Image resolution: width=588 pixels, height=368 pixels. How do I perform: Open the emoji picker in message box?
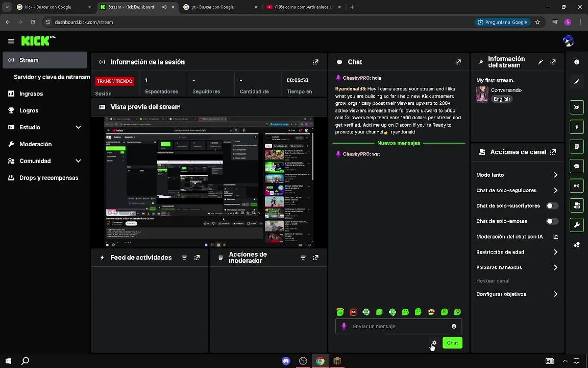[454, 326]
